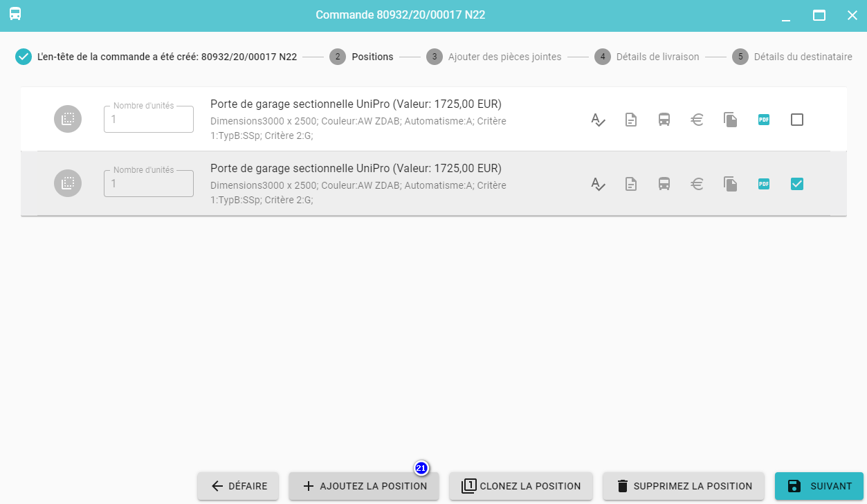This screenshot has width=867, height=504.
Task: Open the PDF icon in second row
Action: [764, 184]
